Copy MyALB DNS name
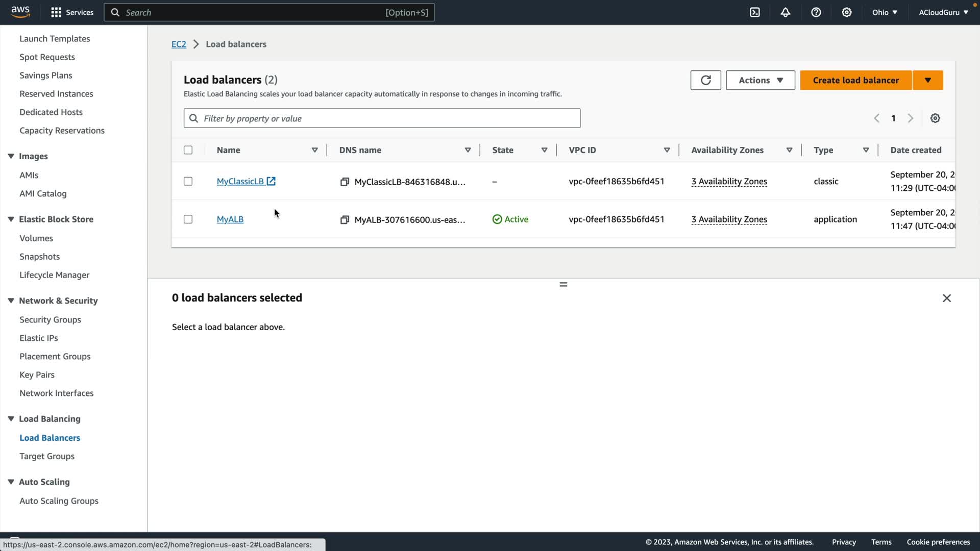This screenshot has height=551, width=980. pyautogui.click(x=345, y=219)
